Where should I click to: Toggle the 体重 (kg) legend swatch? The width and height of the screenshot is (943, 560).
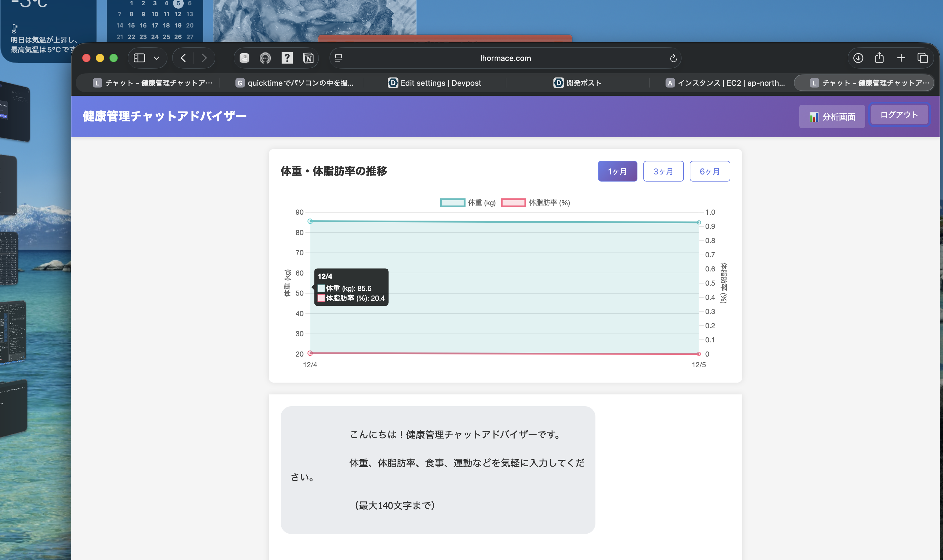click(452, 203)
